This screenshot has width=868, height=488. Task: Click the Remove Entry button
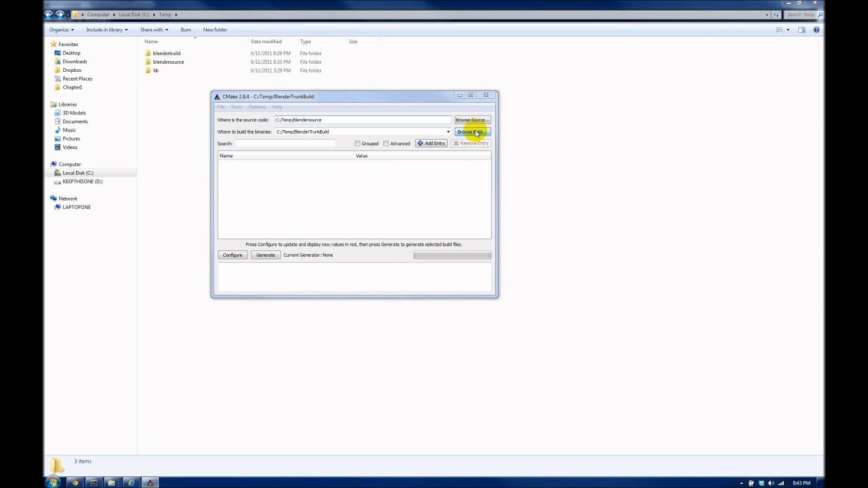471,144
